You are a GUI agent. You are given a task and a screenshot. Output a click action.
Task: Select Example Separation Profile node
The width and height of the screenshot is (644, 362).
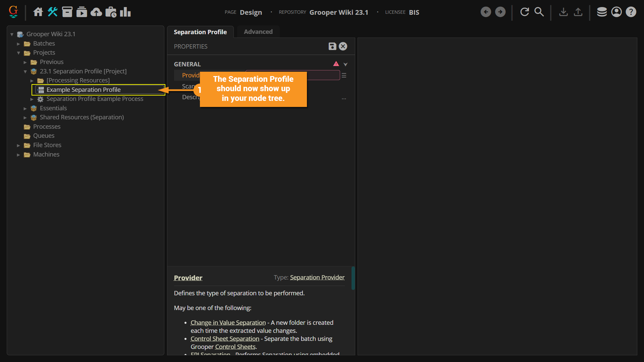84,89
